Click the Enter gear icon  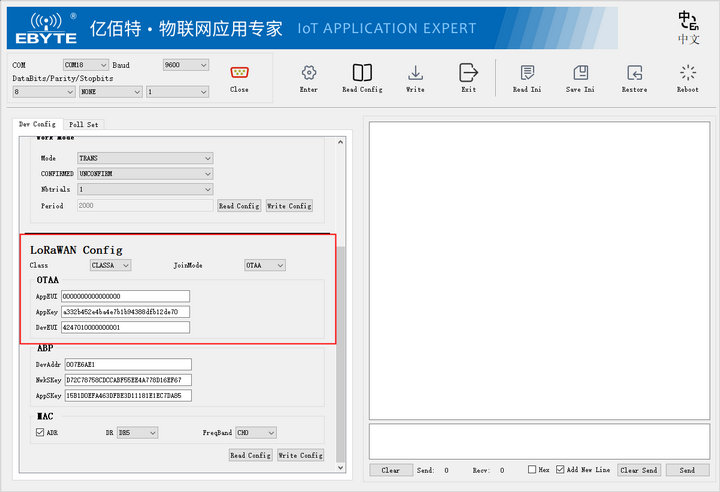tap(309, 73)
